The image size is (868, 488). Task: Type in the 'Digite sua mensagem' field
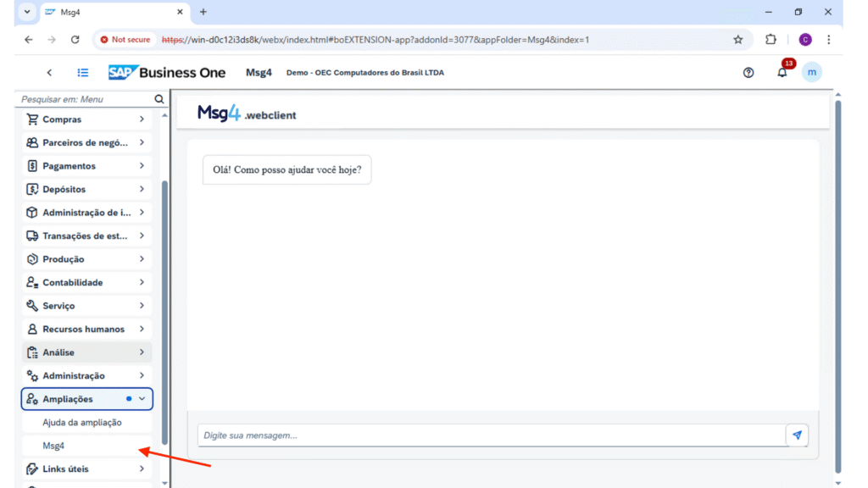point(492,435)
